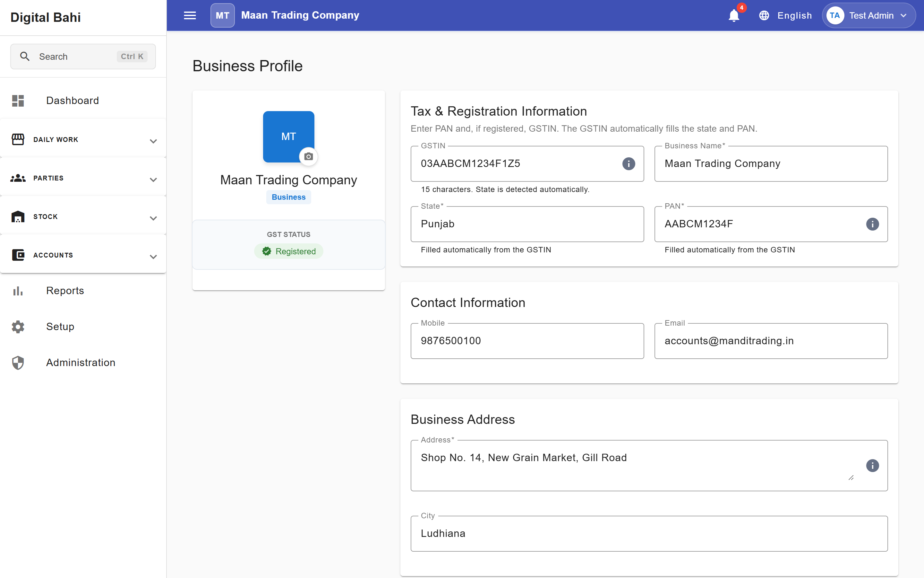Click the Business type chip
Screen dimensions: 924x578
pyautogui.click(x=289, y=197)
